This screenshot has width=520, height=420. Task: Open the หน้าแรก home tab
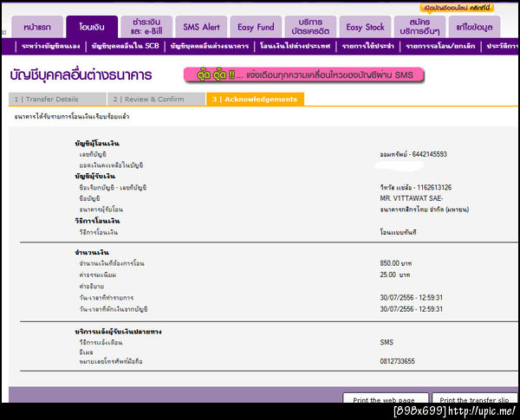point(37,27)
